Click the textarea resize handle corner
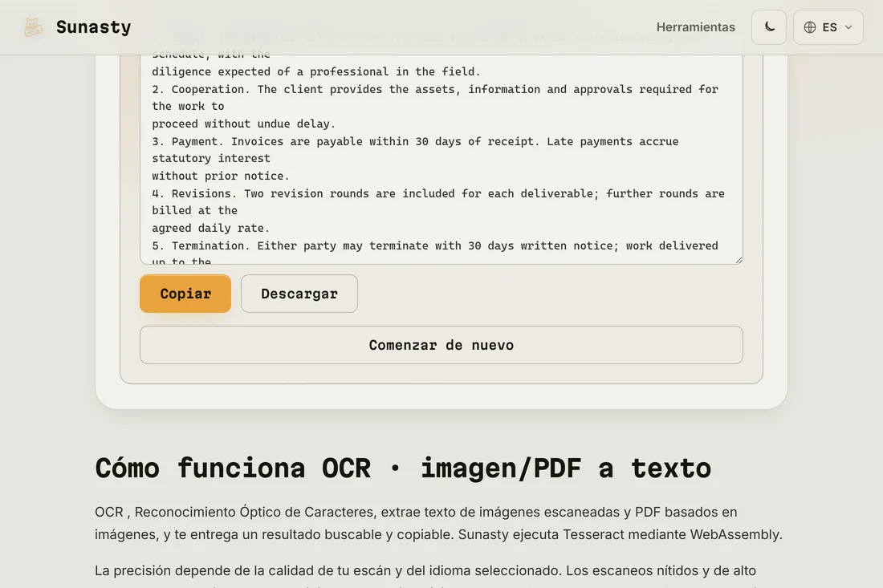This screenshot has width=883, height=588. coord(739,260)
